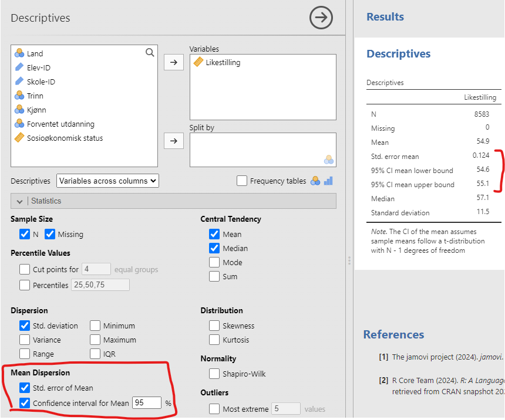Click the arrow to hide options panel
This screenshot has height=420, width=505.
pyautogui.click(x=321, y=18)
